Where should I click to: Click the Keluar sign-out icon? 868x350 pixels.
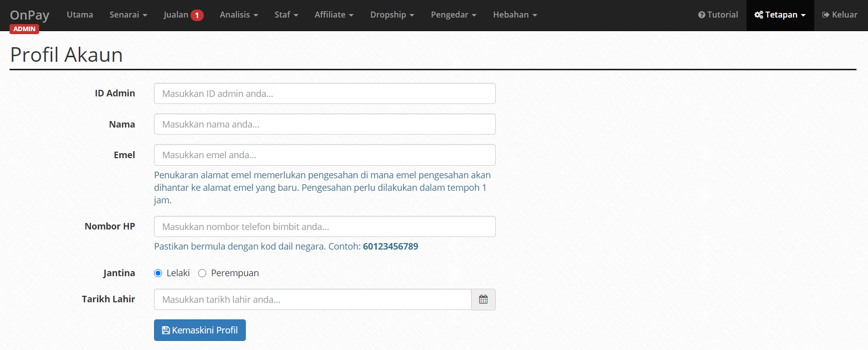tap(825, 15)
